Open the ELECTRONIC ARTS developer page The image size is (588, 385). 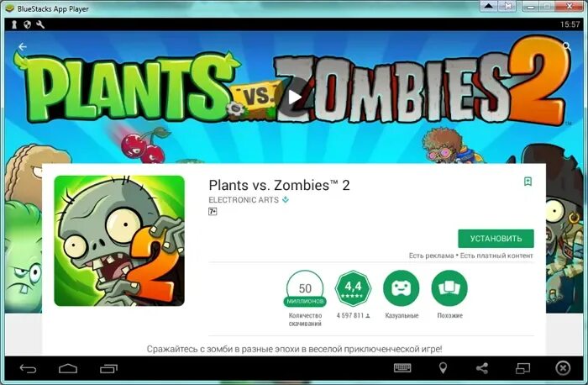click(x=244, y=200)
